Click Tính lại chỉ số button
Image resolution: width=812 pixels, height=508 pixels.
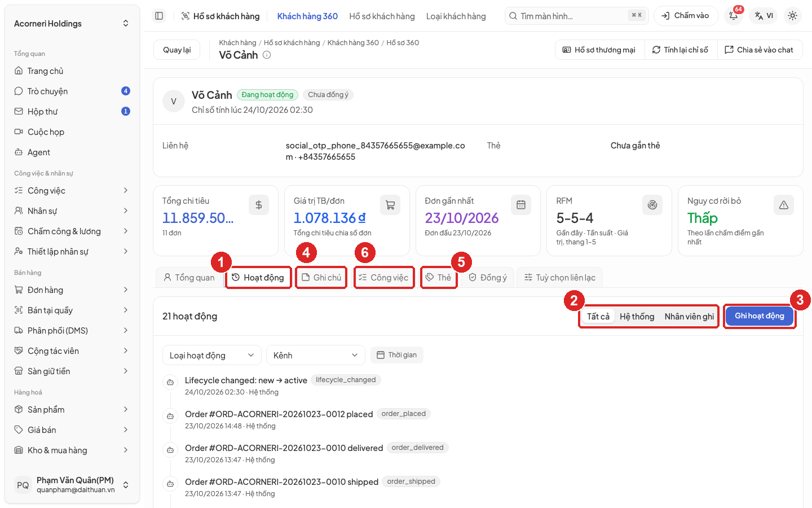pos(681,50)
